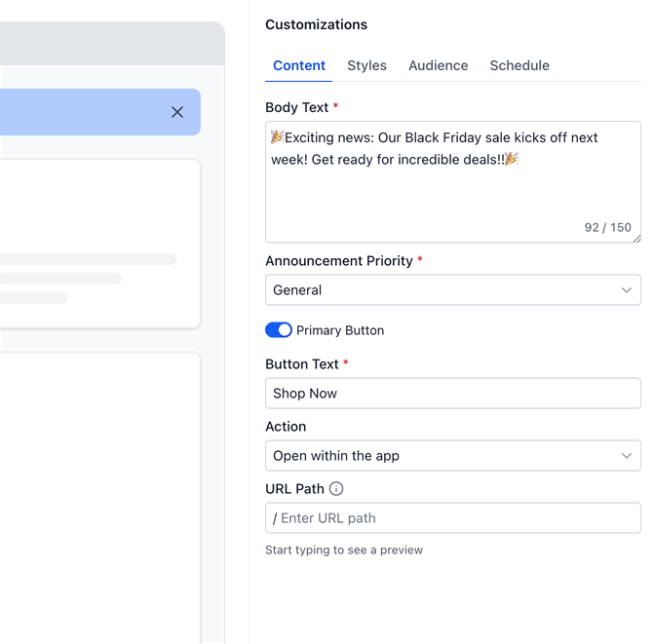This screenshot has width=653, height=644.
Task: Go to the Audience tab
Action: pyautogui.click(x=439, y=65)
